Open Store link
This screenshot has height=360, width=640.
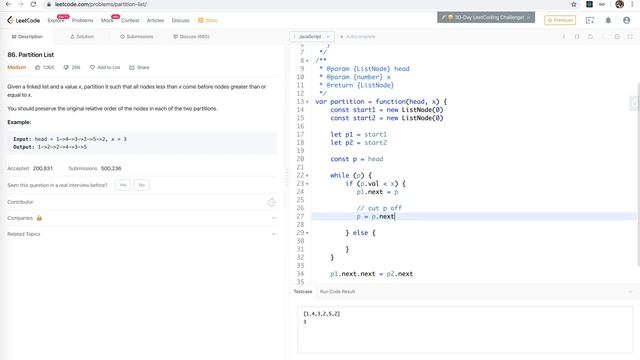pyautogui.click(x=208, y=20)
